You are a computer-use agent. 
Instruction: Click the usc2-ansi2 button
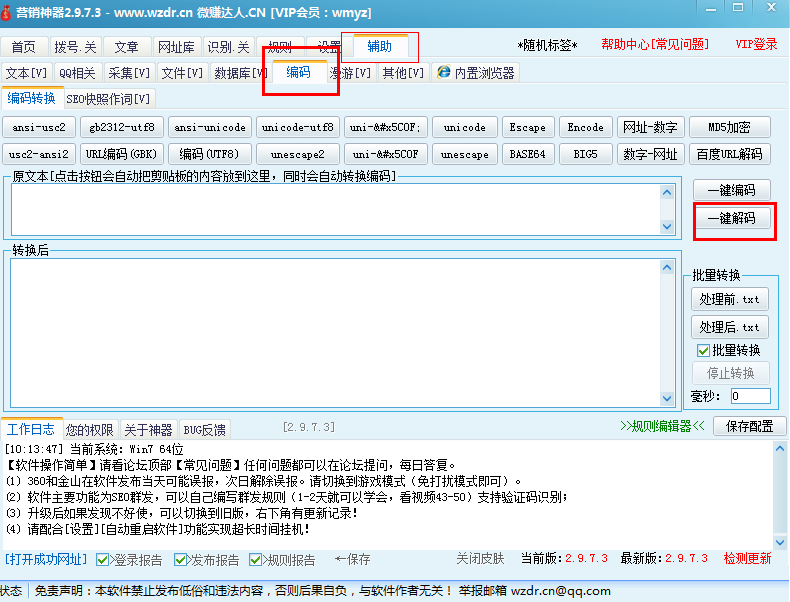coord(39,154)
